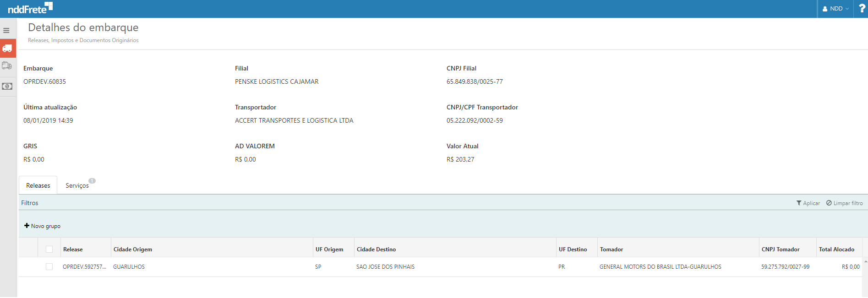868x298 pixels.
Task: Check the OPRDEV.592757 release row checkbox
Action: [49, 267]
